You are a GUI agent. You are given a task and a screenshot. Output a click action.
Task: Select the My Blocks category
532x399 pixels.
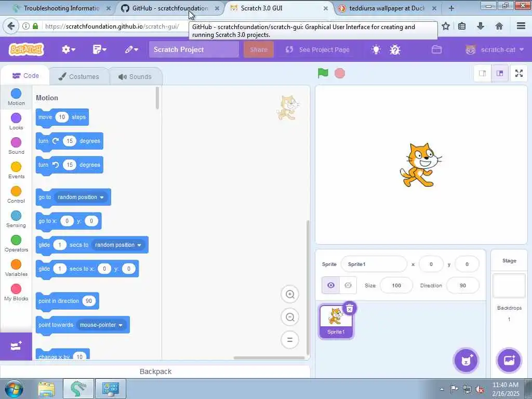[x=16, y=292]
